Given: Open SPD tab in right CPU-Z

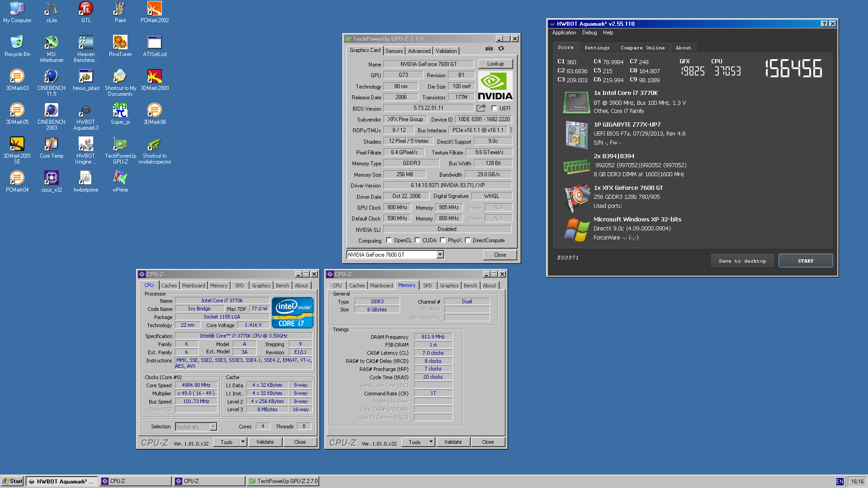Looking at the screenshot, I should 427,286.
